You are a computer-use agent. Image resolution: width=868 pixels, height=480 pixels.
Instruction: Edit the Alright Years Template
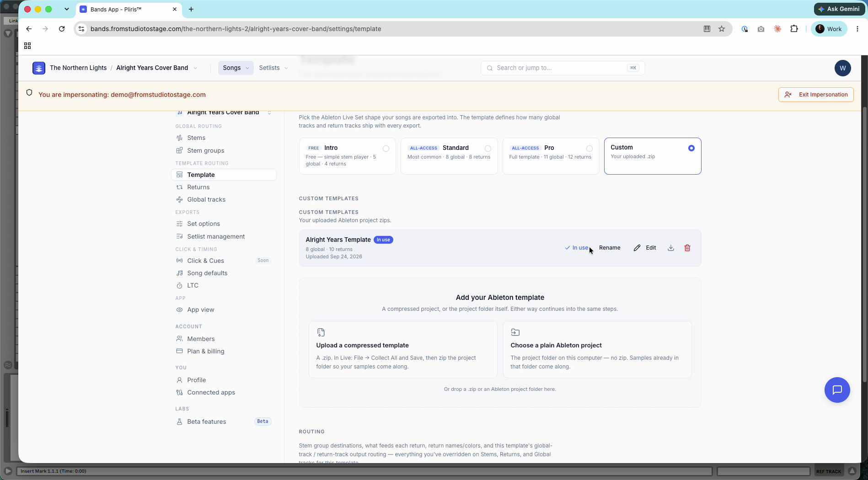tap(645, 248)
